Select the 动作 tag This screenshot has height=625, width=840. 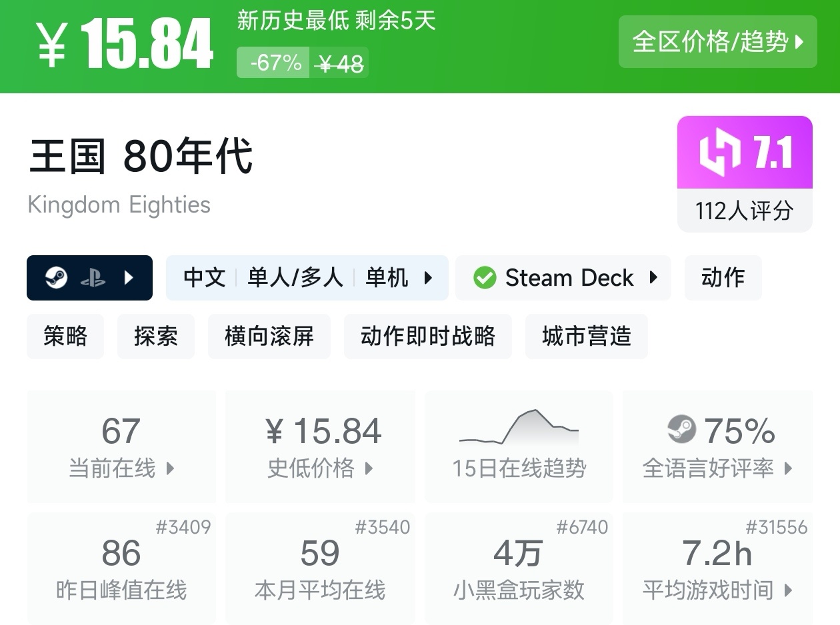pos(723,278)
